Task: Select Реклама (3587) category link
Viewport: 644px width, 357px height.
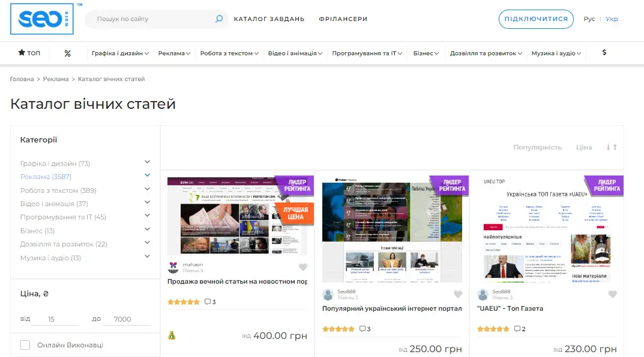Action: (46, 177)
